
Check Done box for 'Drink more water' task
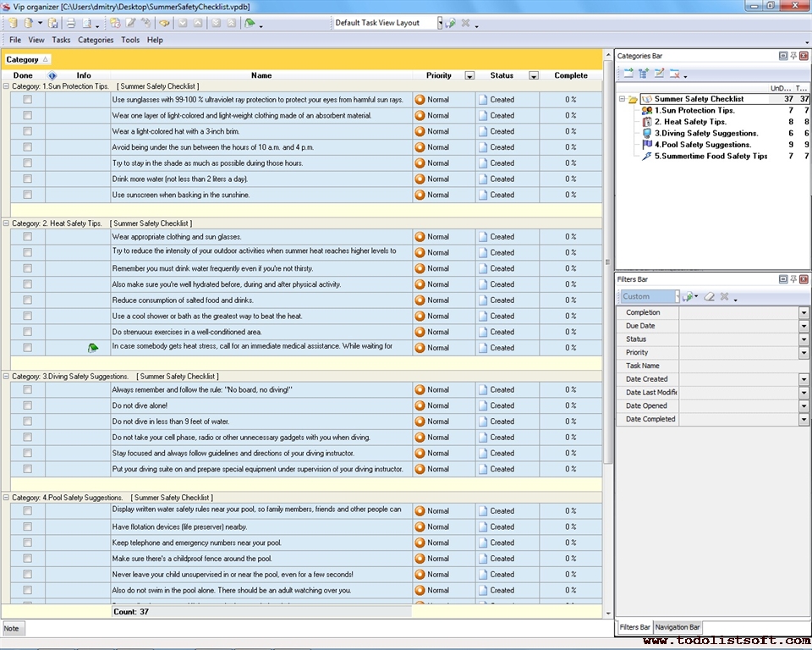coord(27,179)
